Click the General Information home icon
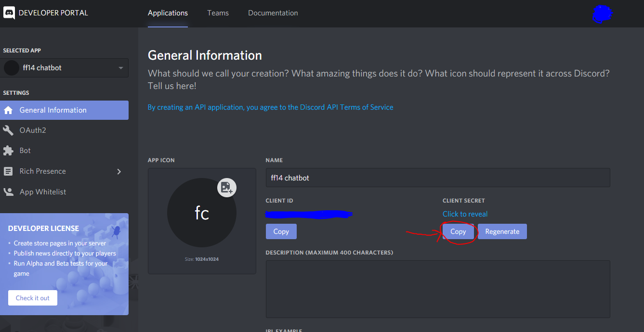This screenshot has height=332, width=644. (8, 110)
